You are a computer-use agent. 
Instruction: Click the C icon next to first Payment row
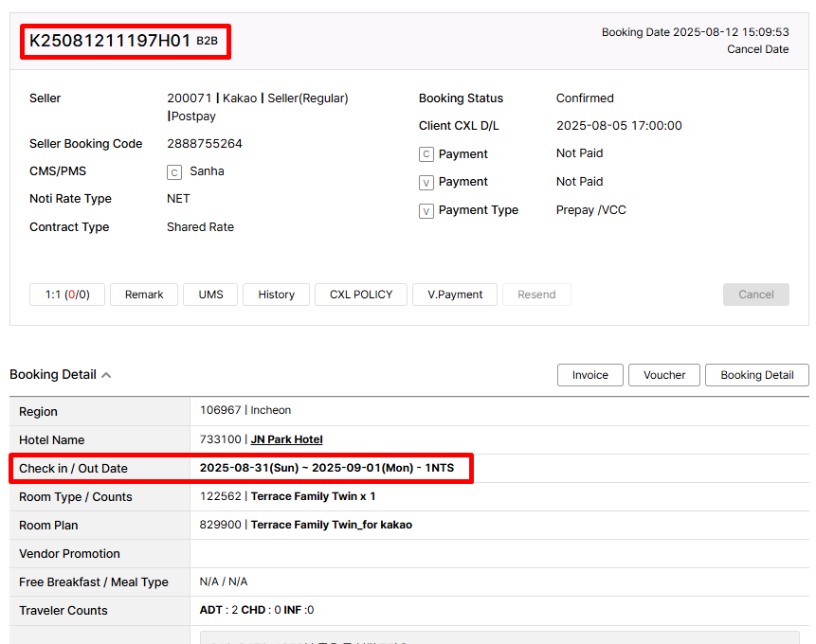(426, 154)
